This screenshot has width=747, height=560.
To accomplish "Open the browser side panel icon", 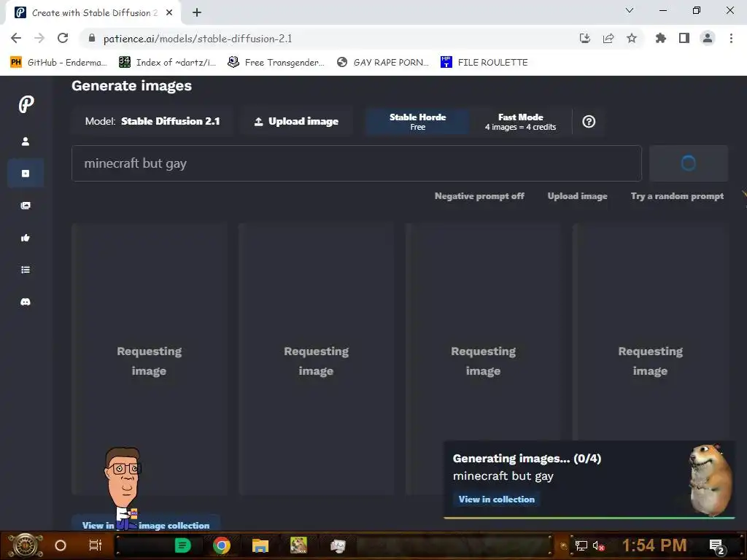I will tap(684, 38).
